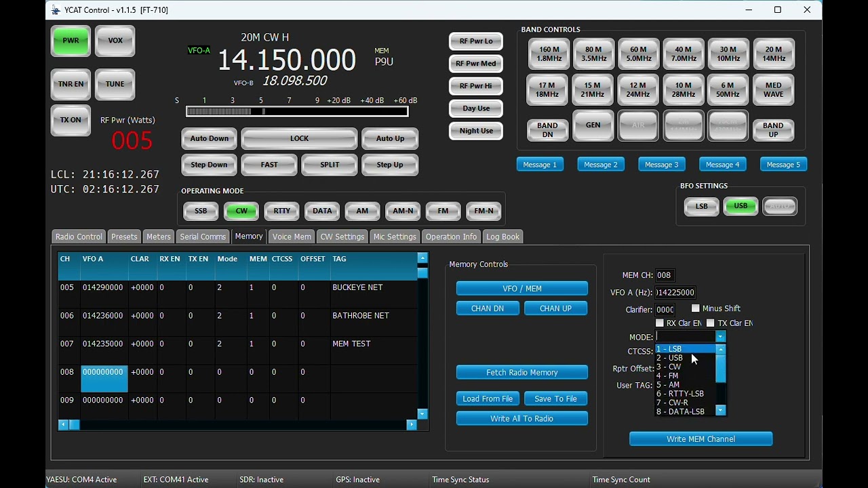Screen dimensions: 868x488
Task: Choose 8 - DATA-LSB from mode list
Action: [x=685, y=411]
